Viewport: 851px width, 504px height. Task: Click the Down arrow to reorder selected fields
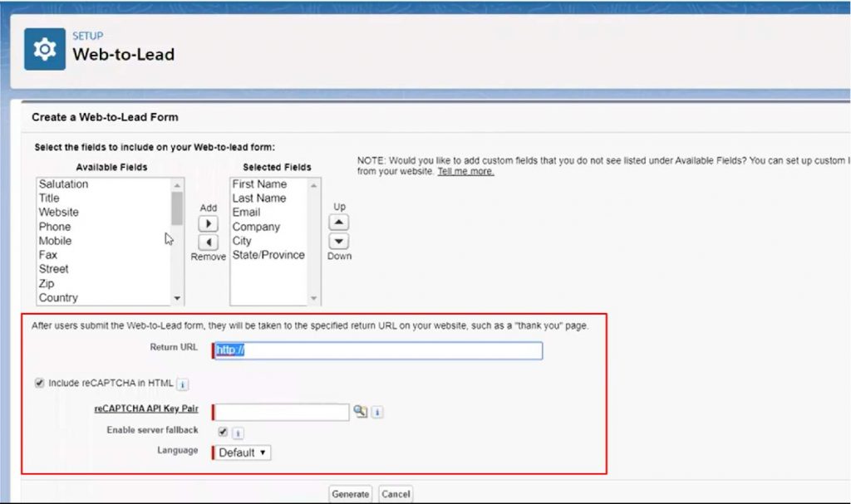tap(338, 242)
